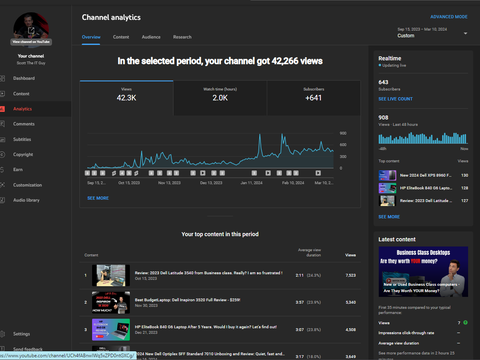Open the Earn sidebar item

coord(18,170)
